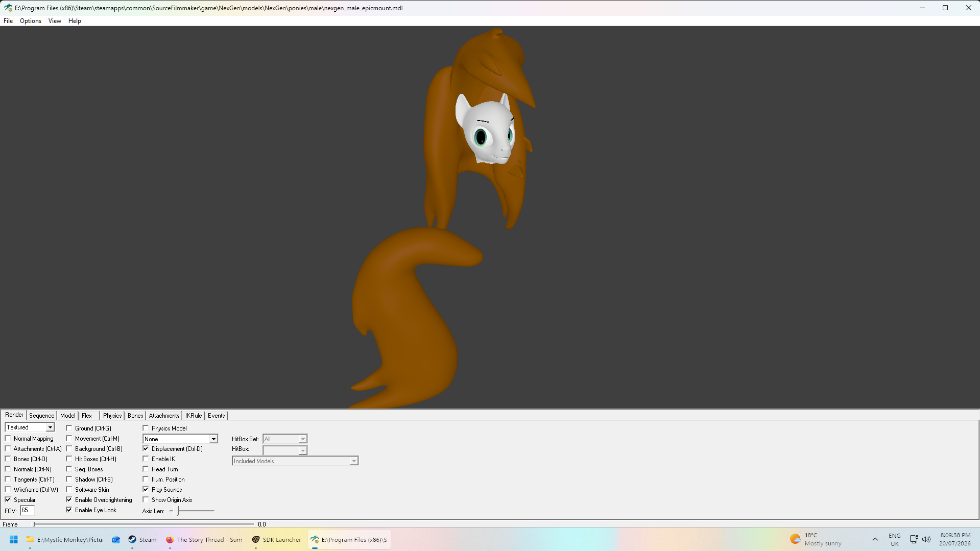Enable Seq. Boxes checkbox
Screen dimensions: 980x551
(x=69, y=469)
